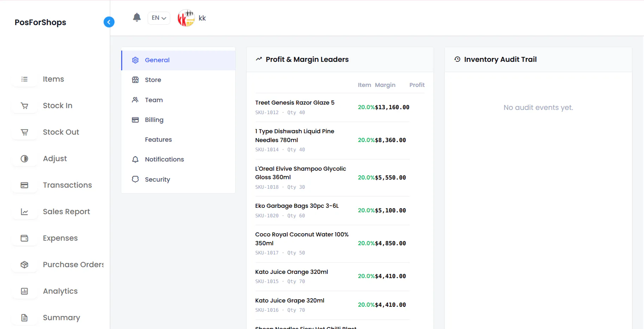644x329 pixels.
Task: Click the Notifications bell icon in settings menu
Action: [135, 159]
